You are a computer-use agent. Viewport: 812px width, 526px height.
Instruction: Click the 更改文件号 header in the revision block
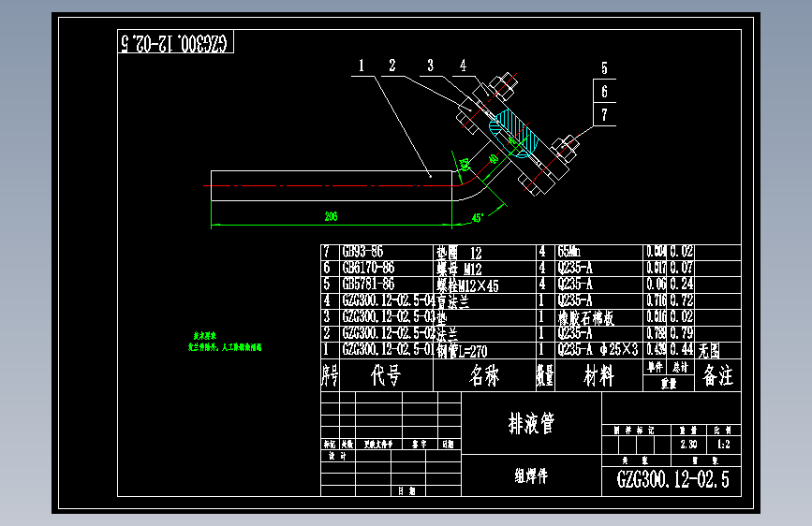coord(378,445)
